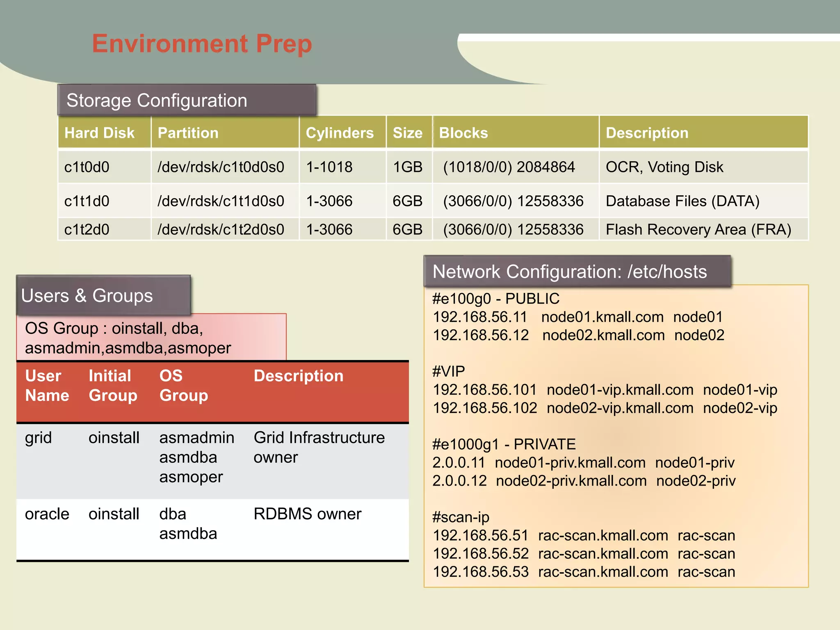The image size is (840, 630).
Task: Click the Size column header
Action: [x=409, y=132]
